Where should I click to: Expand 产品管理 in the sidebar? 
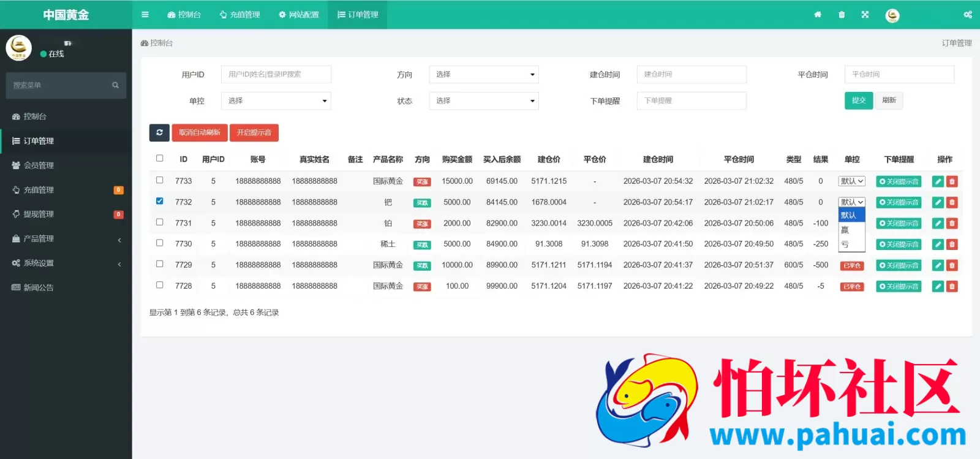tap(66, 238)
